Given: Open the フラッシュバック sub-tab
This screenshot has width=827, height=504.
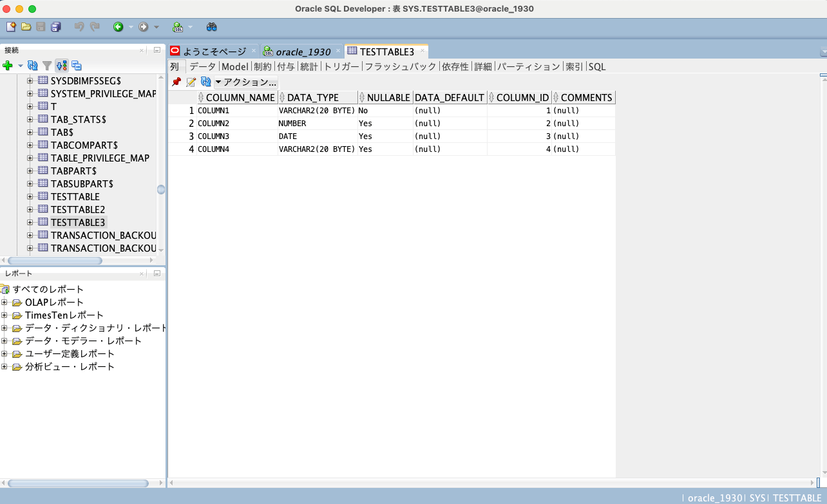Looking at the screenshot, I should (x=401, y=66).
